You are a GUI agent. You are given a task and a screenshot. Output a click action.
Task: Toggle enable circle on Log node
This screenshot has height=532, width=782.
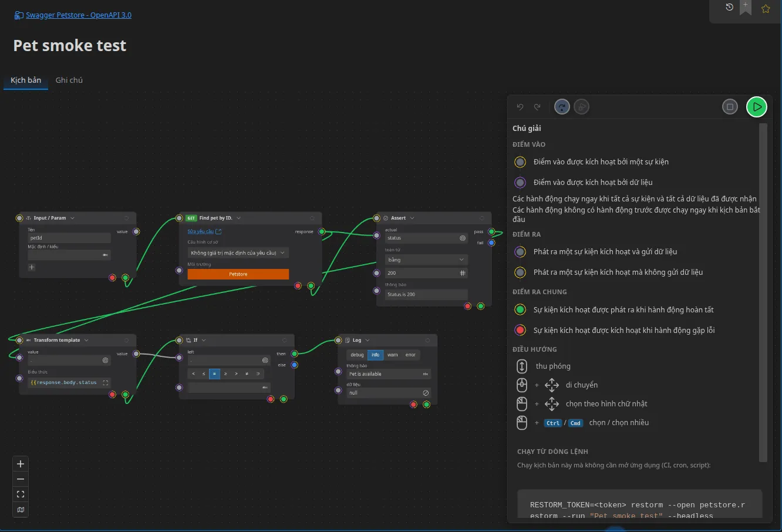[x=427, y=340]
